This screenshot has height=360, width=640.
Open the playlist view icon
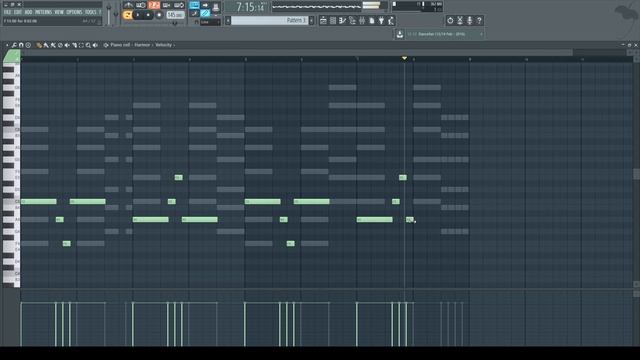323,20
